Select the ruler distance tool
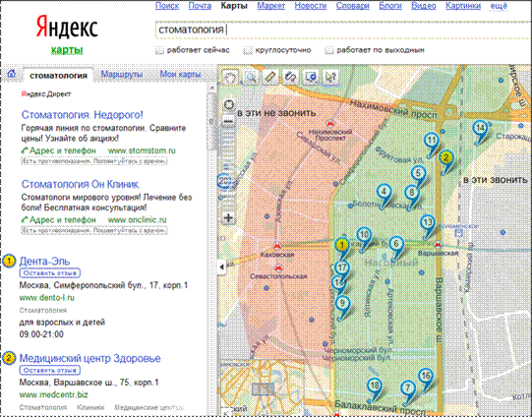 coord(270,78)
